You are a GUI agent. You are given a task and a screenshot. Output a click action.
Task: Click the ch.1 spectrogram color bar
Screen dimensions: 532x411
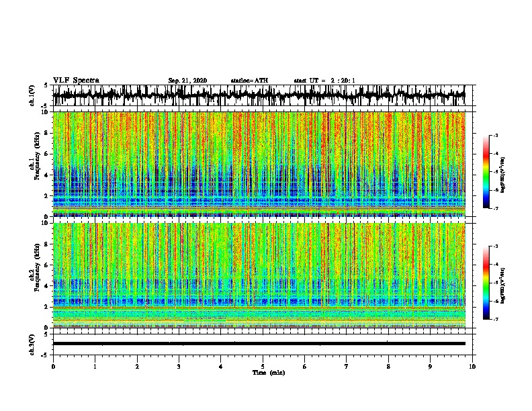tap(486, 172)
